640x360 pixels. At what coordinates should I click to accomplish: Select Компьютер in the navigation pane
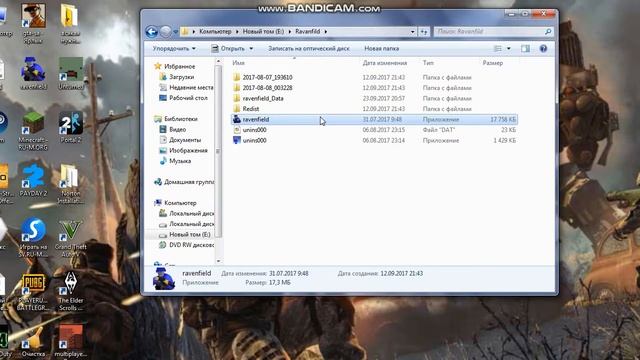(x=180, y=203)
